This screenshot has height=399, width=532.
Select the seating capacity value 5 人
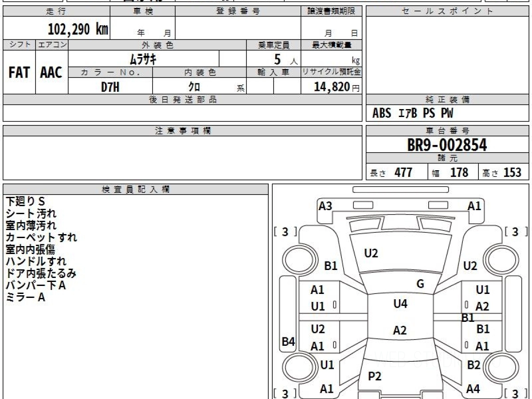coord(285,59)
